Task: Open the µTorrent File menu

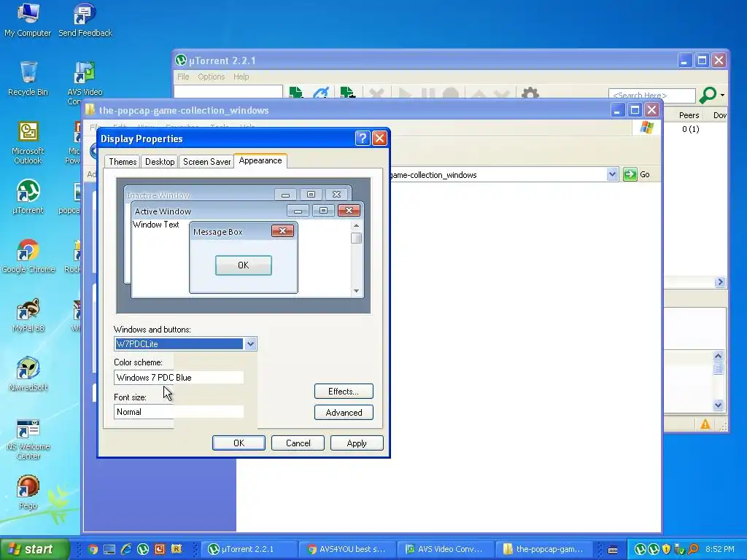Action: [183, 77]
